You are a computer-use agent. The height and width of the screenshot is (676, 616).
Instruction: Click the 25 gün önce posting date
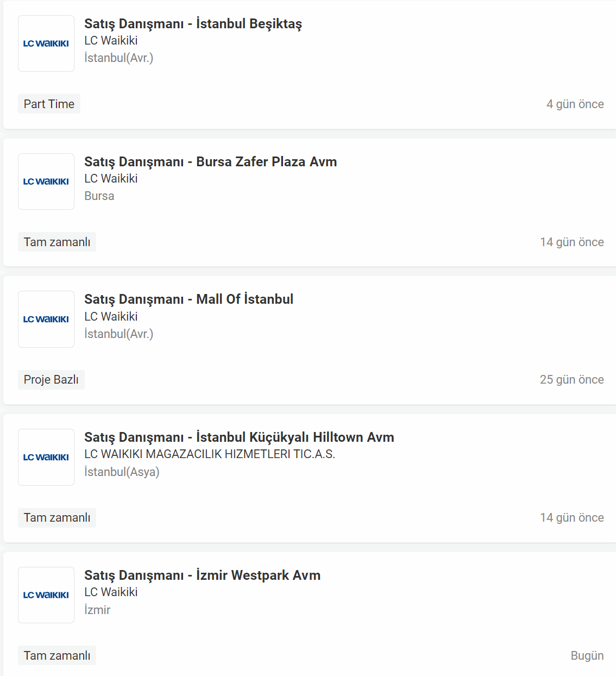point(571,379)
